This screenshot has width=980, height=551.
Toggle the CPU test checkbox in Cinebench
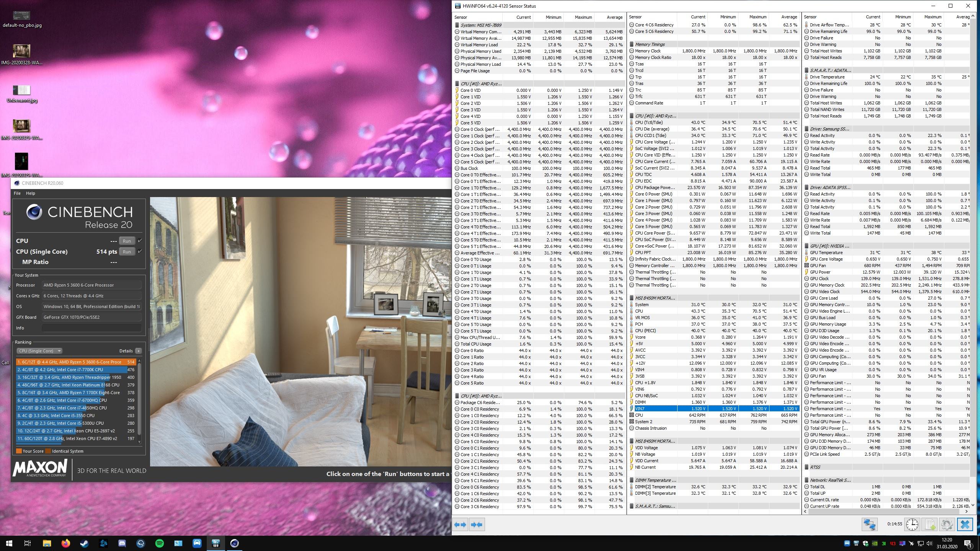[x=140, y=241]
